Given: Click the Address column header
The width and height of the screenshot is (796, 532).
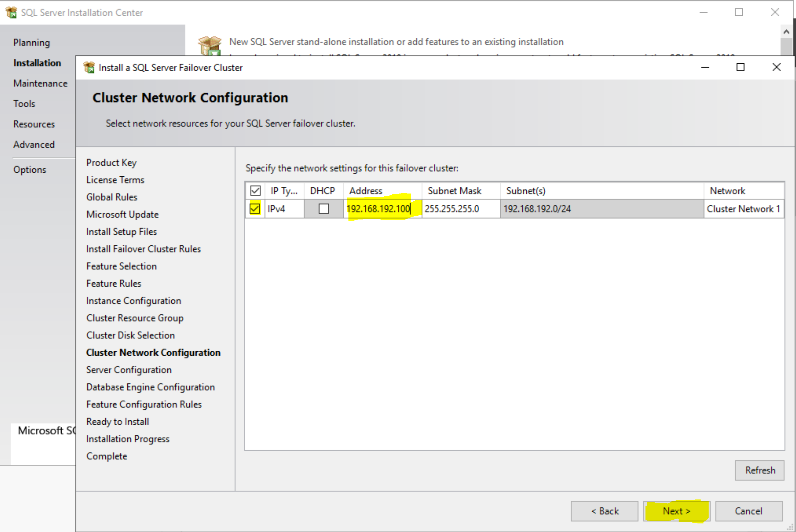Looking at the screenshot, I should [382, 191].
